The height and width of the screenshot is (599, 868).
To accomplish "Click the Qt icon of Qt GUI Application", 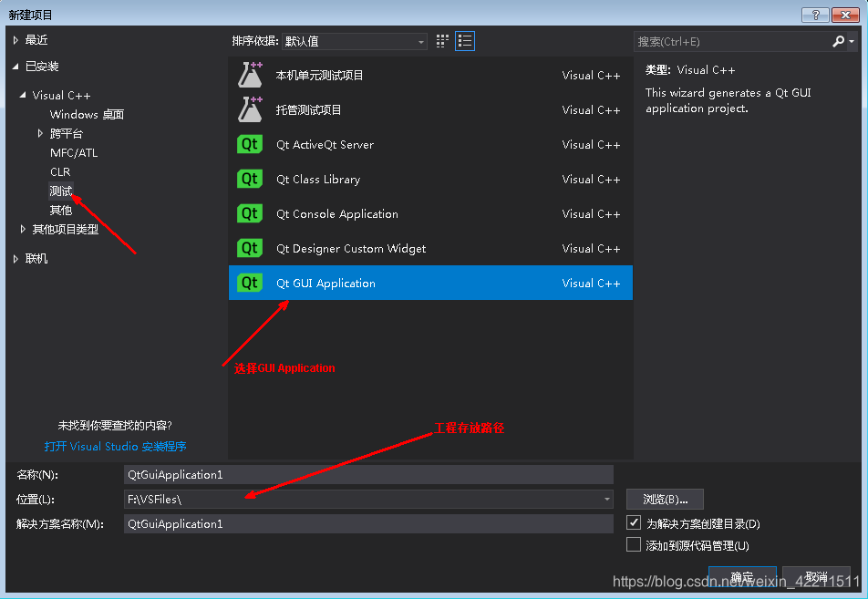I will 250,283.
